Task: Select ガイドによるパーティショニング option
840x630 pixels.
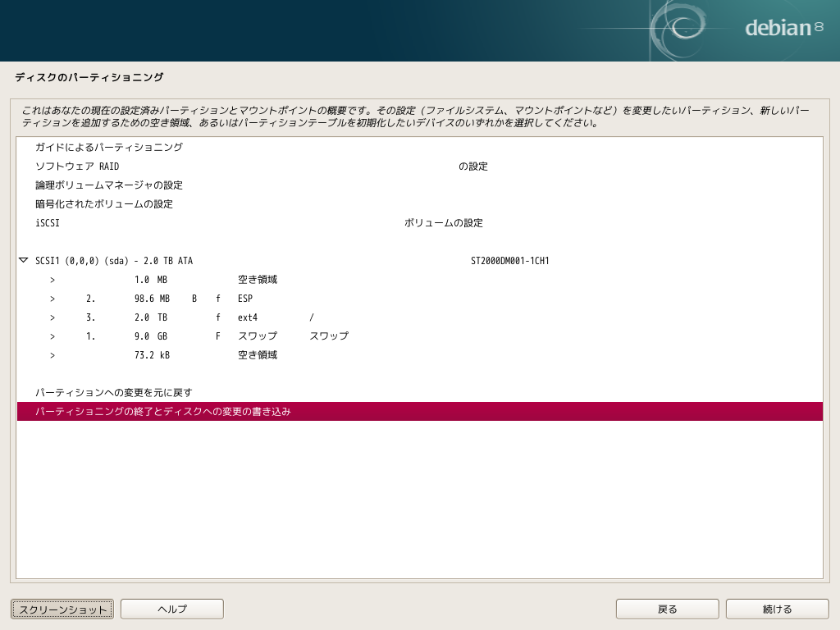Action: pyautogui.click(x=109, y=147)
